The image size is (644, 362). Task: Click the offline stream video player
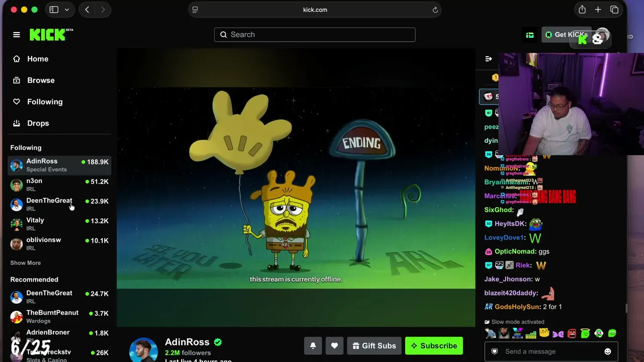point(296,188)
